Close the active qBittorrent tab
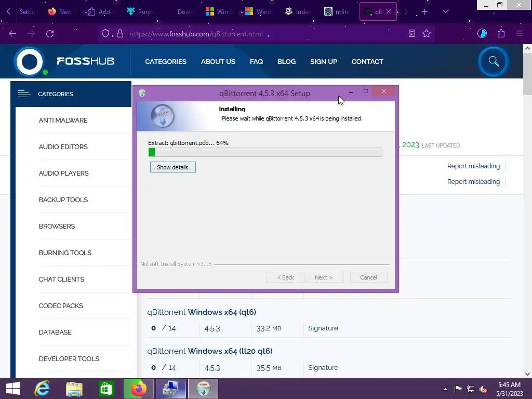 [389, 11]
